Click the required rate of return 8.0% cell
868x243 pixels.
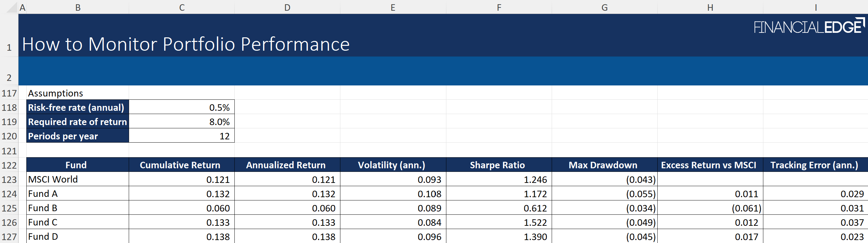coord(182,122)
